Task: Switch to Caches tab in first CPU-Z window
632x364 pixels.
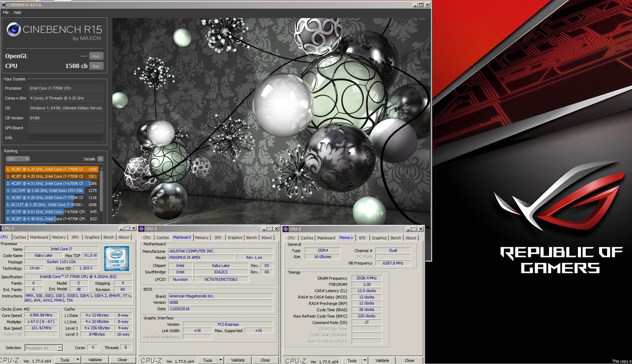Action: 20,237
